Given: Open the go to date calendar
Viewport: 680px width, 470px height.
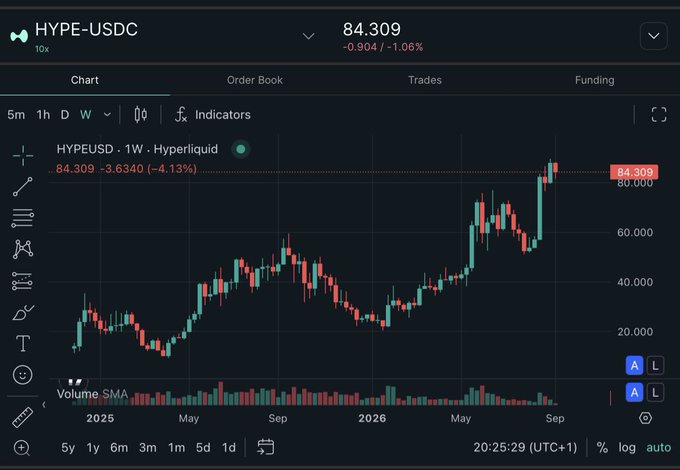Looking at the screenshot, I should pyautogui.click(x=265, y=447).
